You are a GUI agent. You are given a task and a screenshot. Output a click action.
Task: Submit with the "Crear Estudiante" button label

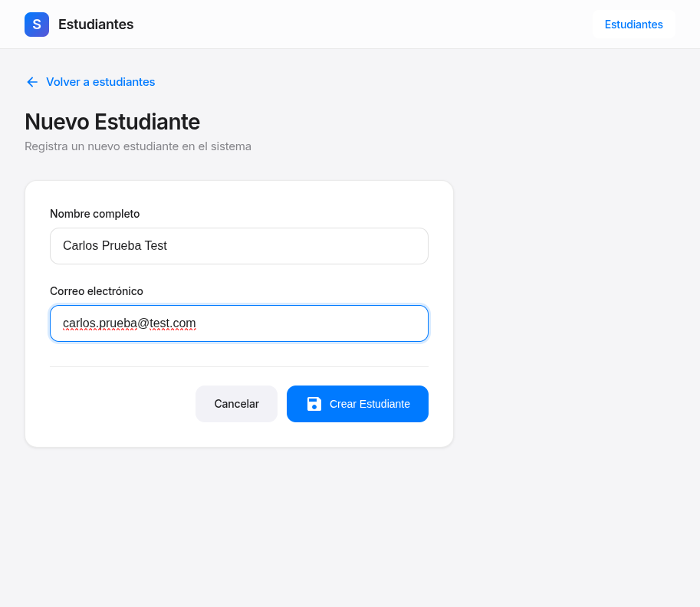pyautogui.click(x=370, y=404)
